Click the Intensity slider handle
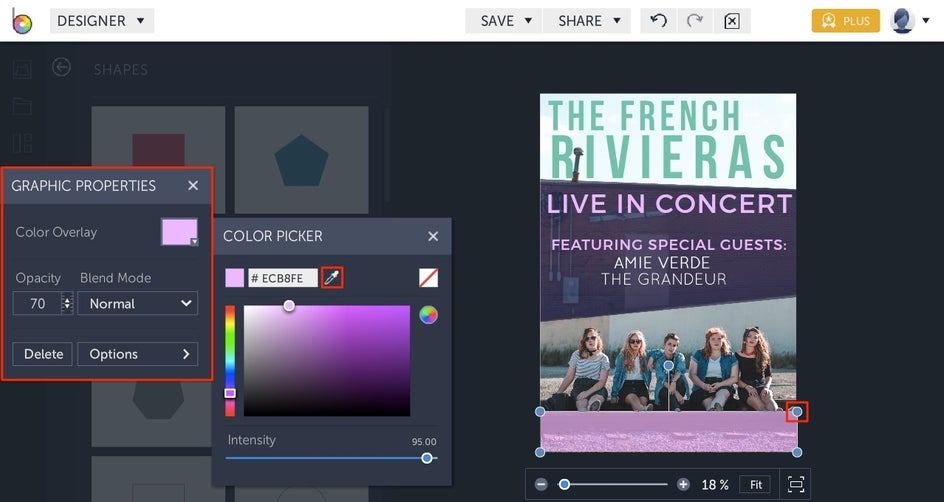The height and width of the screenshot is (502, 944). click(427, 458)
